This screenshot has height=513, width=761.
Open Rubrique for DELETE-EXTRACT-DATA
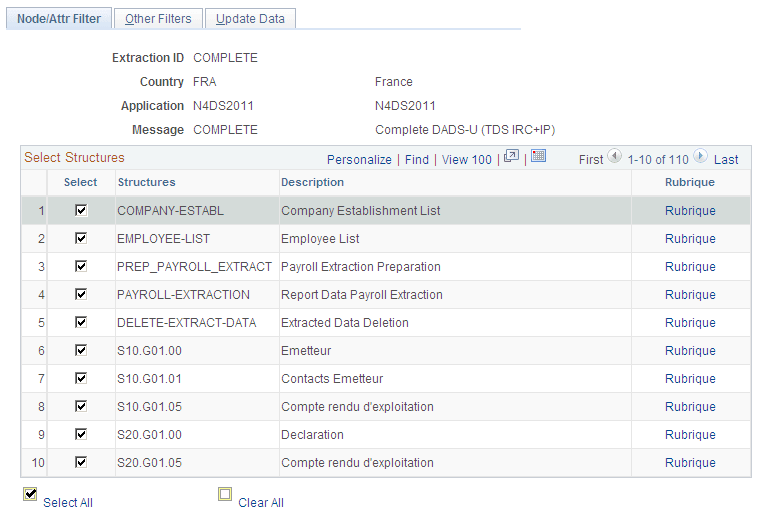[690, 323]
